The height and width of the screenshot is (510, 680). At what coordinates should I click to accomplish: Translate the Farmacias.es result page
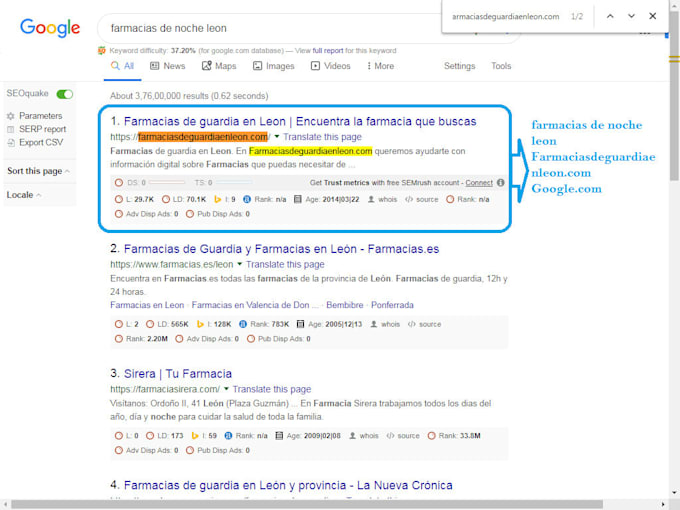tap(285, 265)
